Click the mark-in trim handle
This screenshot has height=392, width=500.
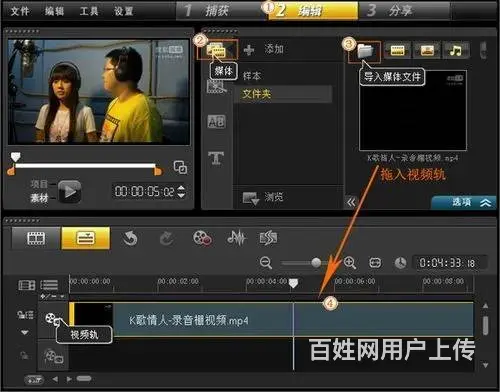(x=11, y=171)
